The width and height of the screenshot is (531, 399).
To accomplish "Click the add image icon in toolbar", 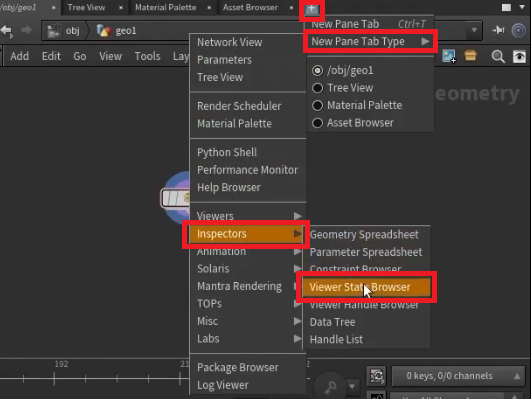I will [449, 56].
